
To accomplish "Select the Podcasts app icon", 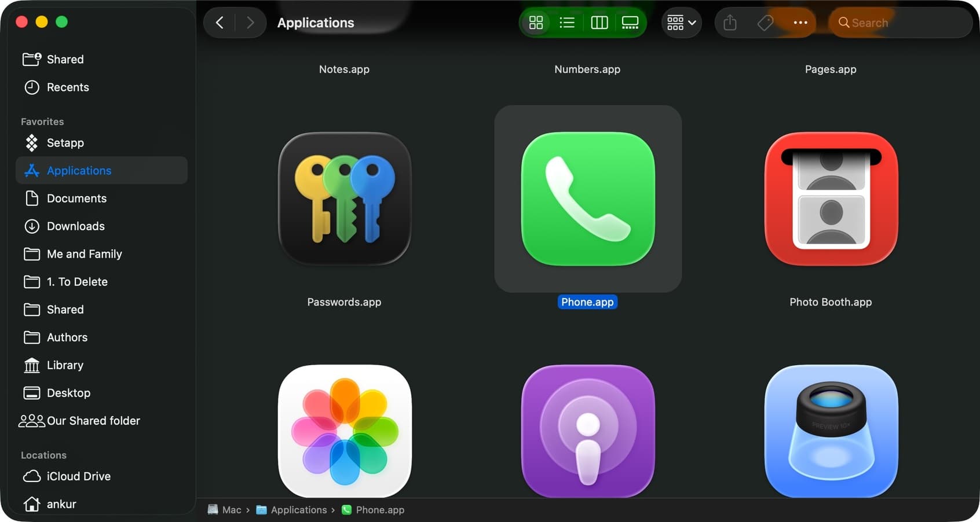I will (588, 431).
